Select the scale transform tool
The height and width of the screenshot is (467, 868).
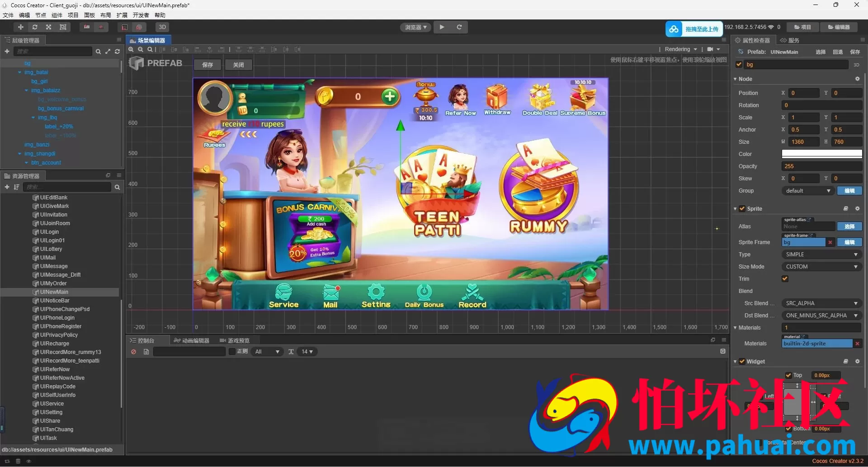(49, 27)
